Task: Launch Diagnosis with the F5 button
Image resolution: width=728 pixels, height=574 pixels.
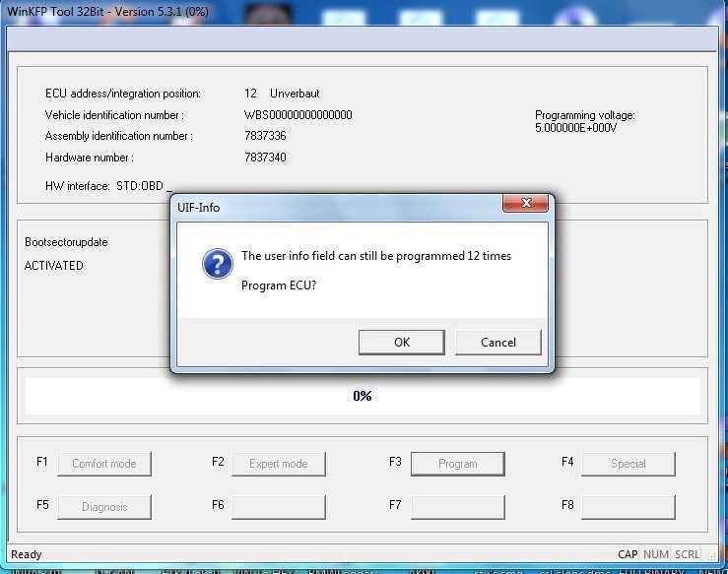Action: pyautogui.click(x=104, y=507)
